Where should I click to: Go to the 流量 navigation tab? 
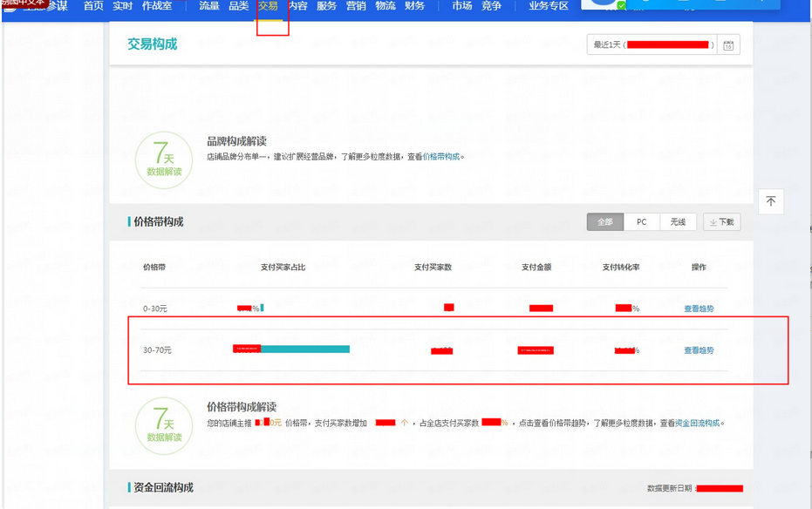(209, 6)
